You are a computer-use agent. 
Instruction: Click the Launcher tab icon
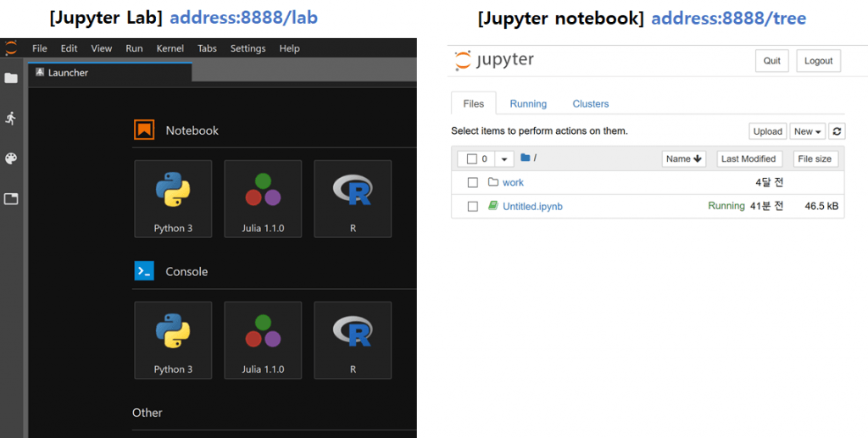pyautogui.click(x=40, y=73)
